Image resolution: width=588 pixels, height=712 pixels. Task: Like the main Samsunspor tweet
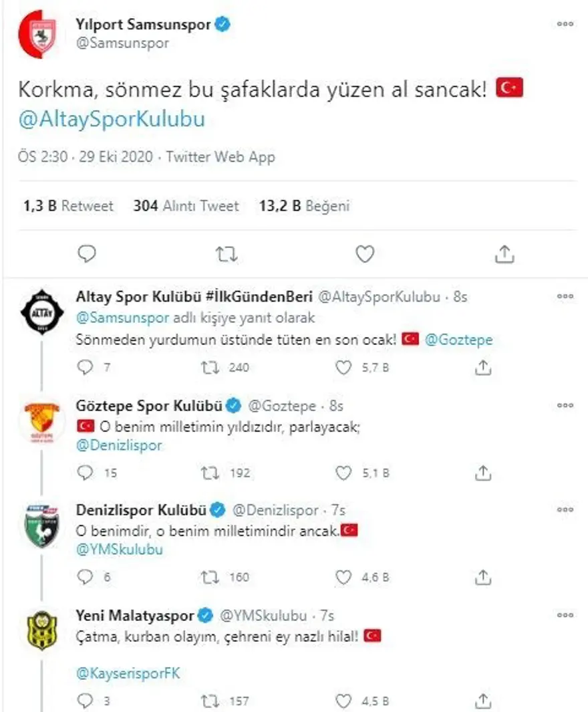click(364, 254)
